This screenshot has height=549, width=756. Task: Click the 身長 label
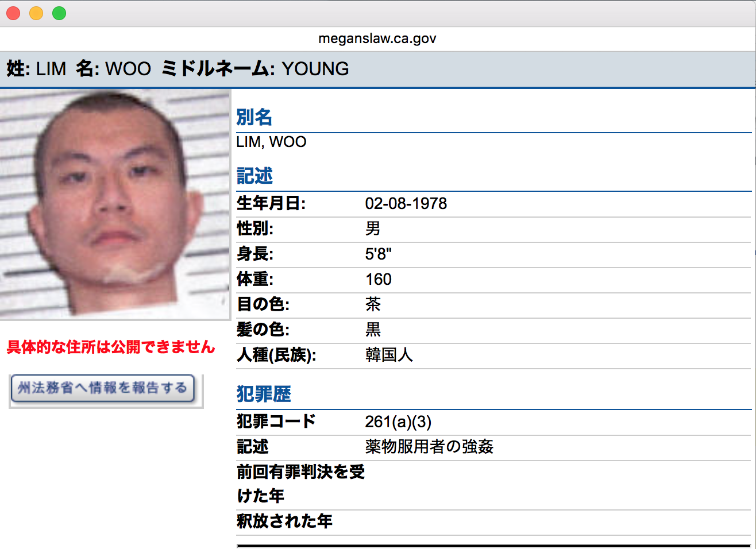point(255,254)
